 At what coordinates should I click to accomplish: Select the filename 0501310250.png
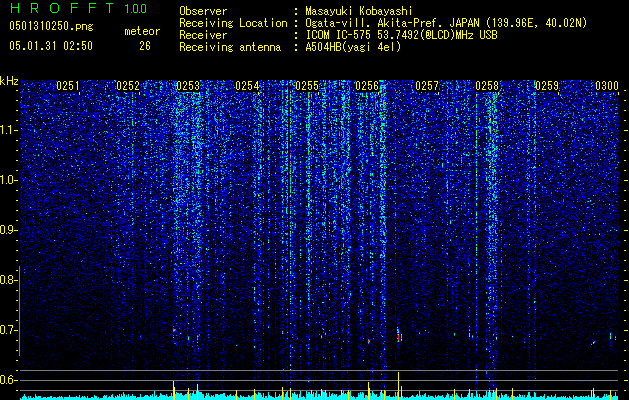click(x=51, y=26)
